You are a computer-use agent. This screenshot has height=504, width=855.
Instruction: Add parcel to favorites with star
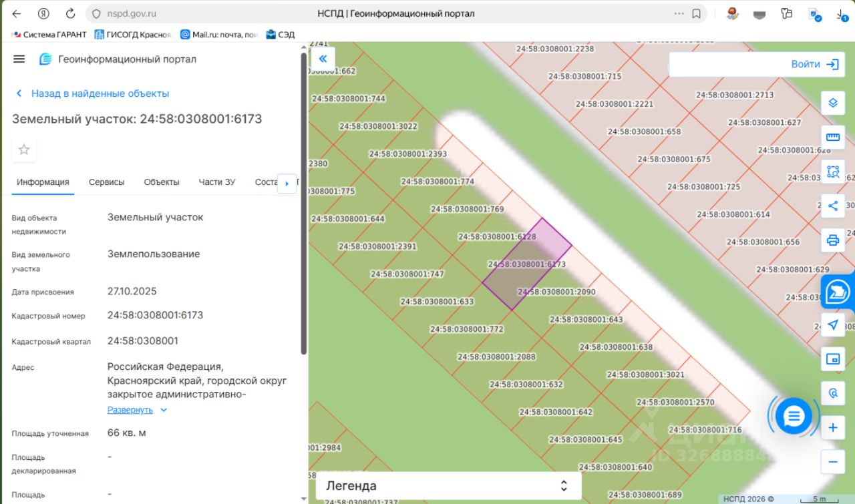click(24, 150)
